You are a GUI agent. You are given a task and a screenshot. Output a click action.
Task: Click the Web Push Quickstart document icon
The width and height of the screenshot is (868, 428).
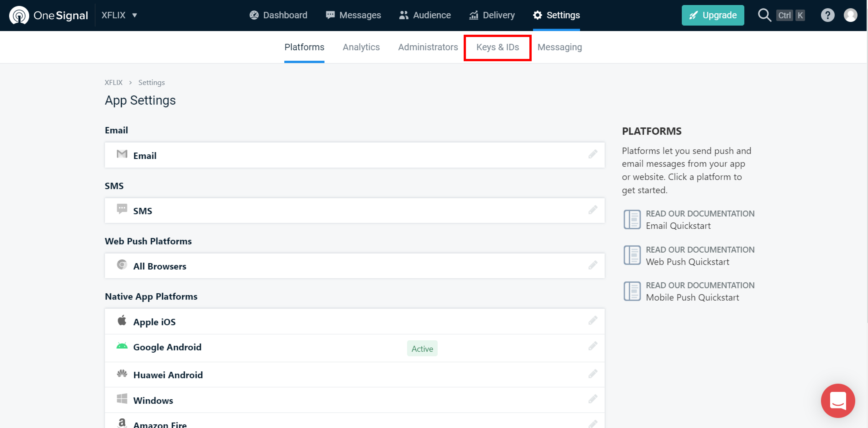tap(632, 255)
